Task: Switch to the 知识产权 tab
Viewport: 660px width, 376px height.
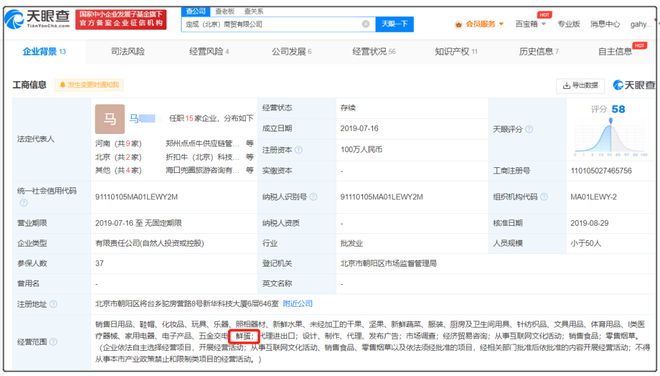Action: point(456,51)
